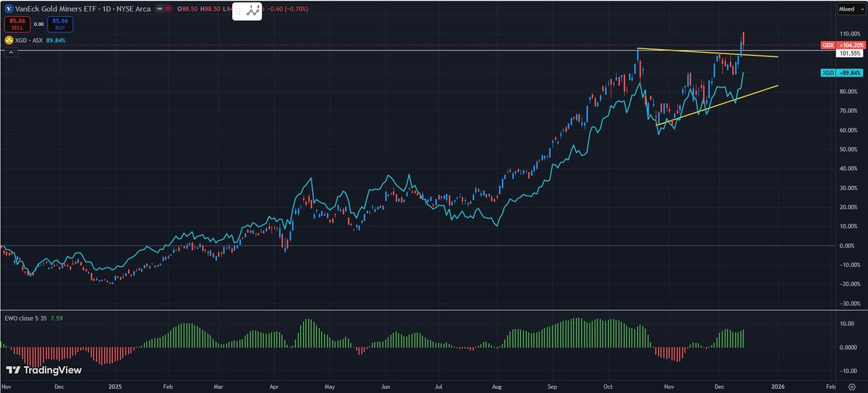Click the VanEck Gold Miners ETF symbol logo
This screenshot has height=393, width=868.
(9, 9)
